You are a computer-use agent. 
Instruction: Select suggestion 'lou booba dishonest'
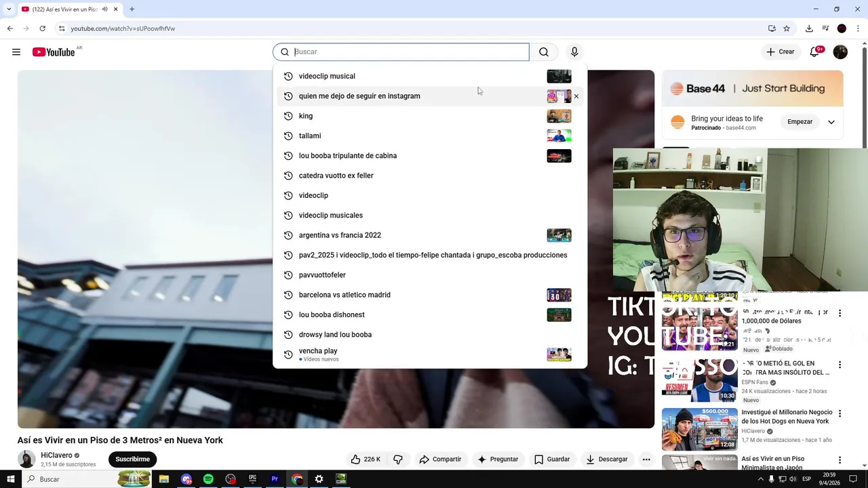(x=430, y=314)
